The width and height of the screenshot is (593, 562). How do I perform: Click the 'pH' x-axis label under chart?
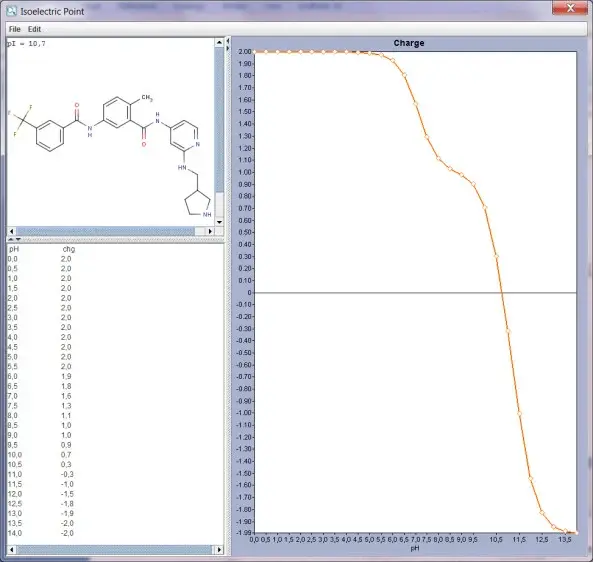coord(415,548)
